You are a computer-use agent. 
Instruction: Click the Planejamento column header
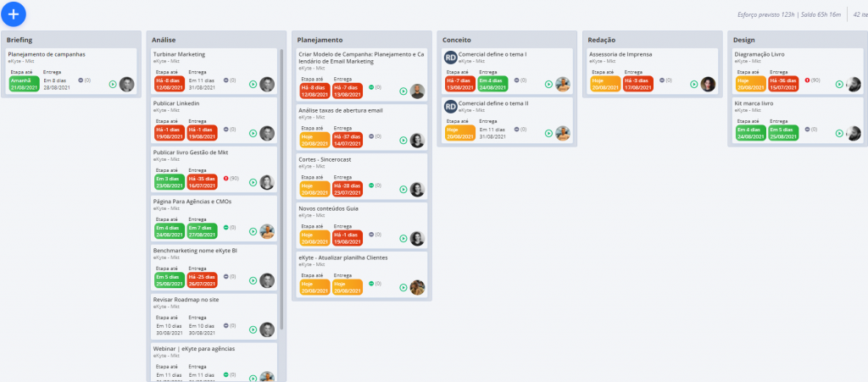click(x=320, y=40)
